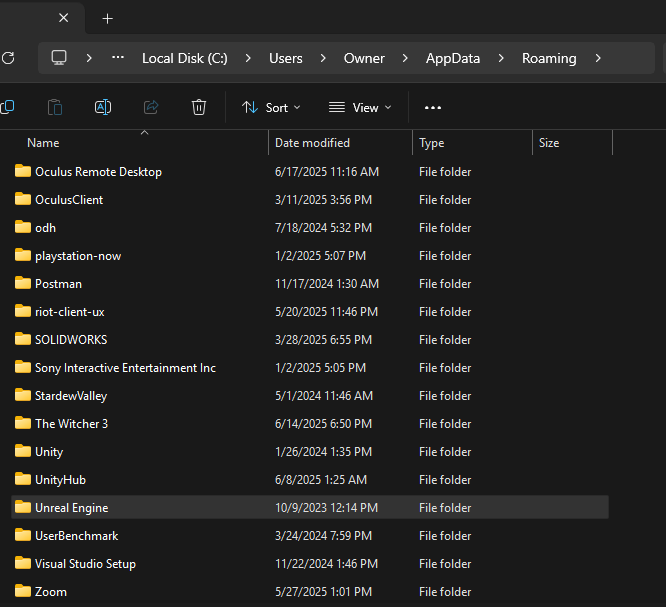Image resolution: width=666 pixels, height=607 pixels.
Task: Expand chevron after Local Disk (C:)
Action: pos(248,58)
